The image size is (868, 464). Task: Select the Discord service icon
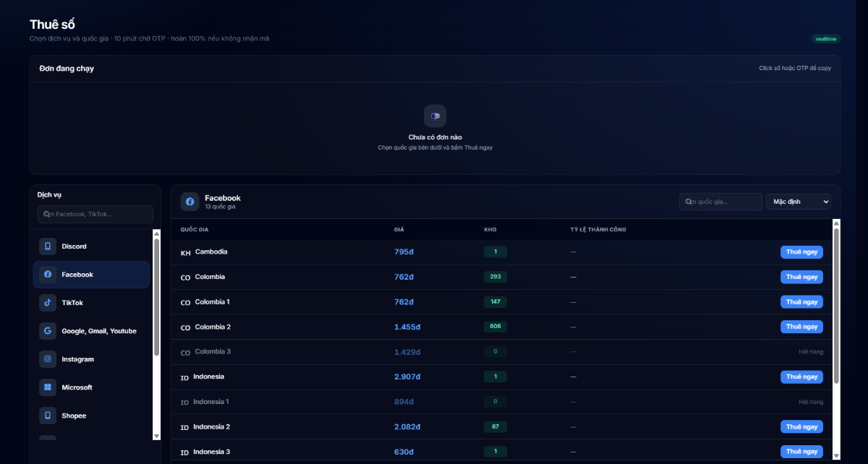[x=48, y=246]
